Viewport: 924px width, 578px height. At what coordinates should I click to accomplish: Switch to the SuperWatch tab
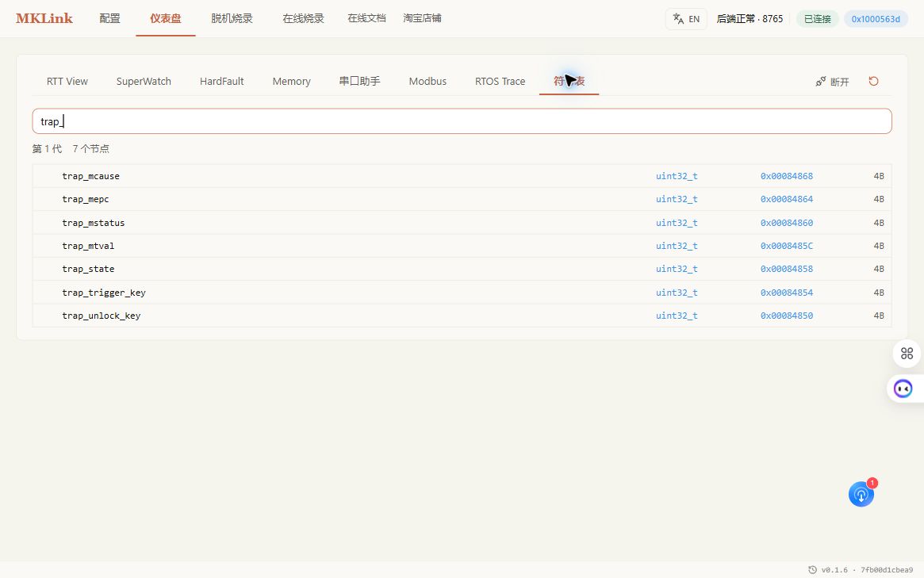pos(144,82)
